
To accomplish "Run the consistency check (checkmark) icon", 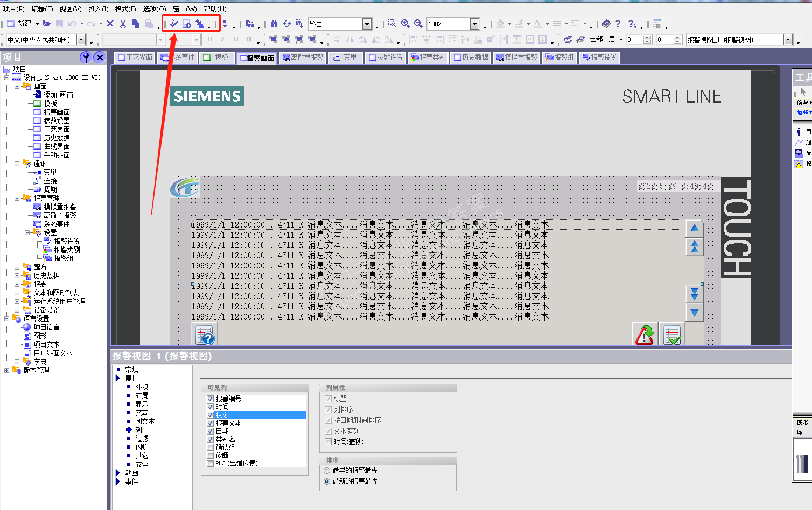I will [x=173, y=24].
